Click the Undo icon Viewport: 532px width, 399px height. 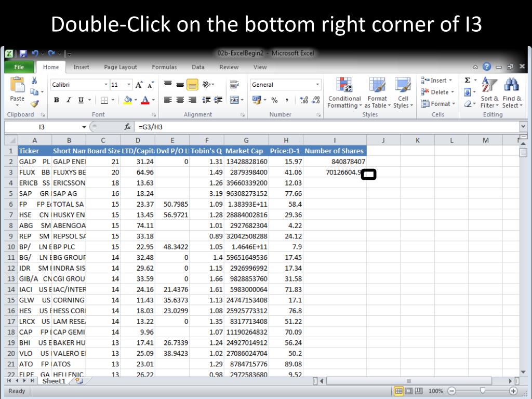(35, 54)
